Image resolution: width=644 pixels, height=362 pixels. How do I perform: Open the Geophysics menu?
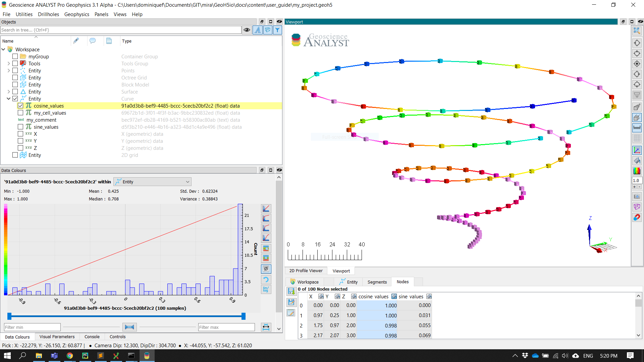[77, 14]
